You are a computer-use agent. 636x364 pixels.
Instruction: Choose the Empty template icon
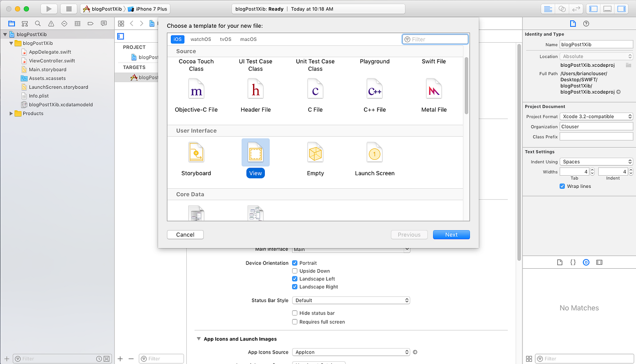pos(315,152)
